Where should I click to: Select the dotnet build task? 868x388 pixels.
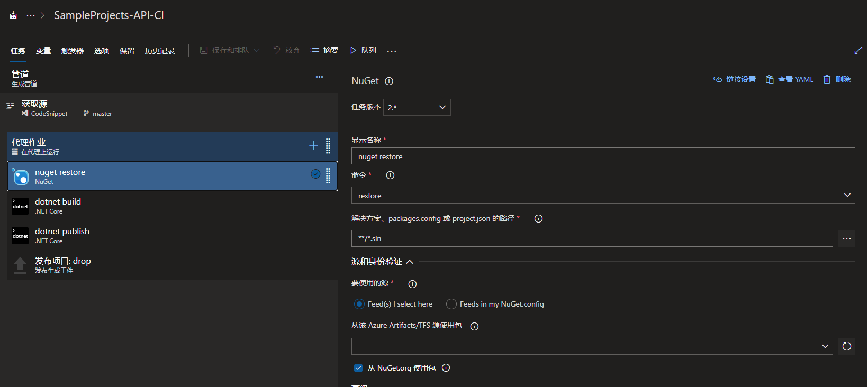click(172, 206)
